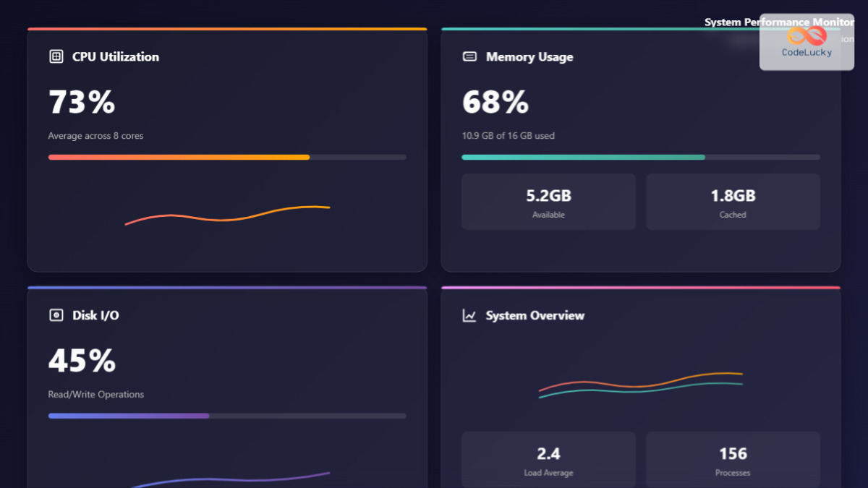Click the System Overview line-graph icon badge

click(469, 315)
